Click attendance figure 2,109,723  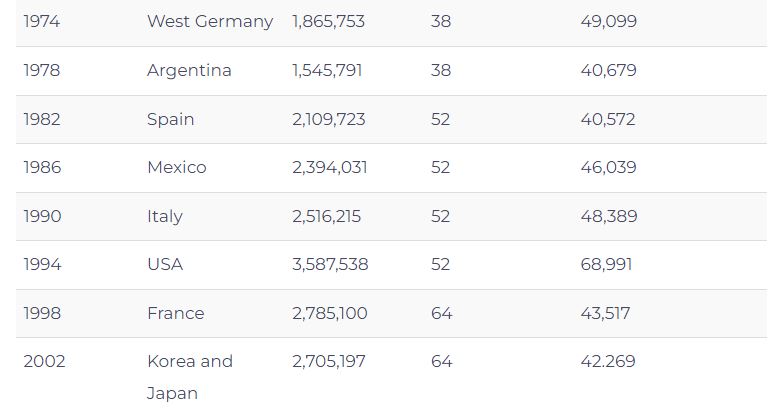328,119
